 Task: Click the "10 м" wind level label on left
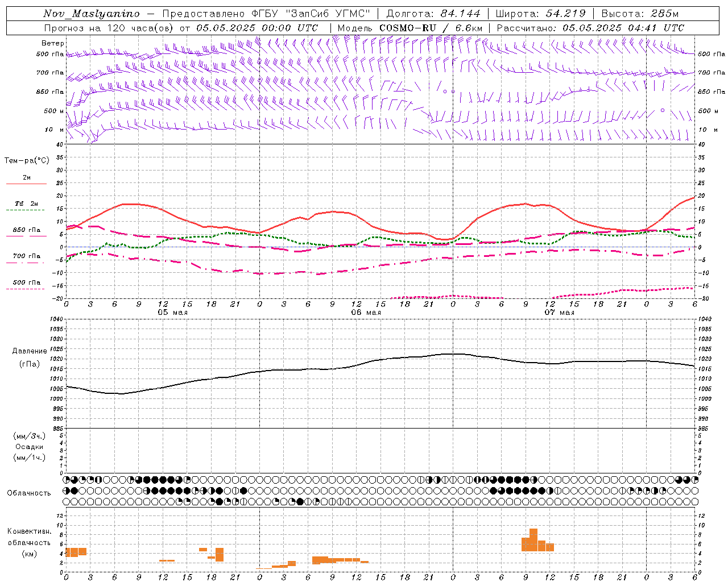(x=53, y=130)
